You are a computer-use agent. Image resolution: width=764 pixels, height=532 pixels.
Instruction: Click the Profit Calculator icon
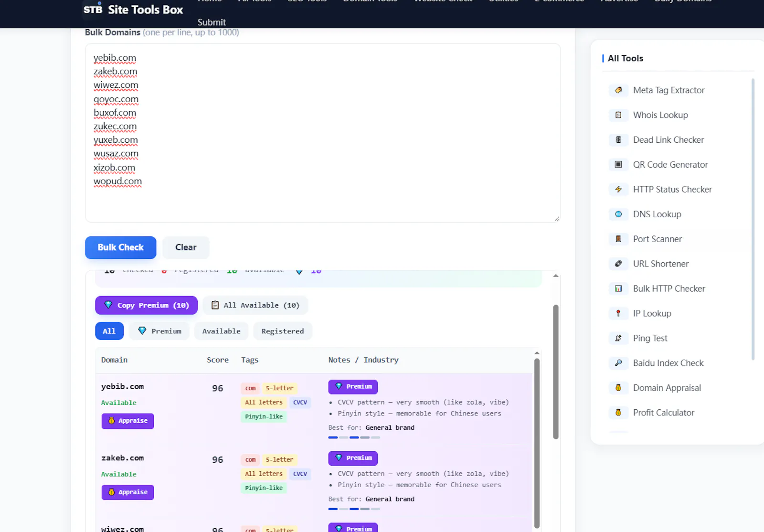[618, 413]
